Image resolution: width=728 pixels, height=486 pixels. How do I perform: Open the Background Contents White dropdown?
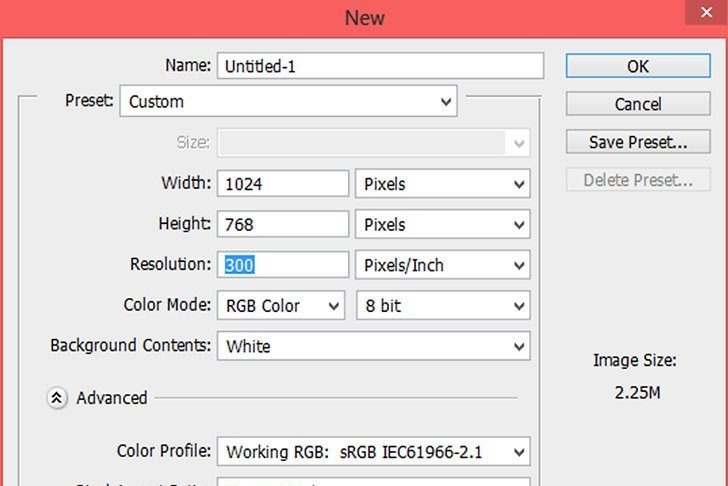373,347
